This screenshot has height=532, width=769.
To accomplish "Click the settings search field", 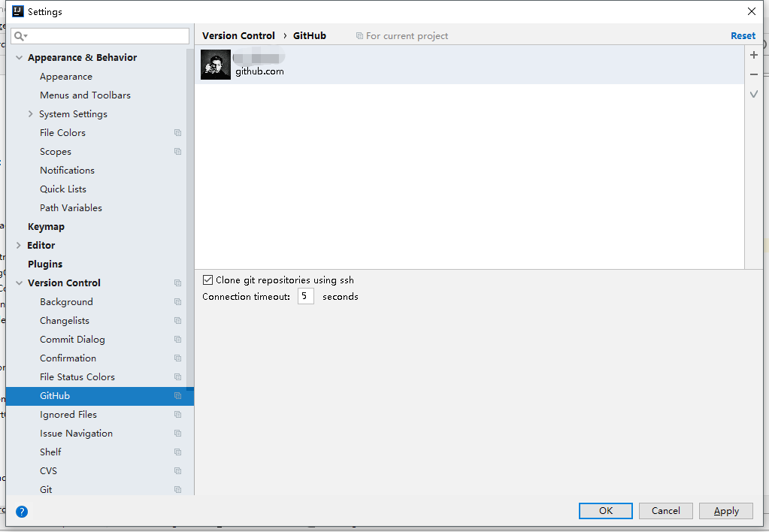I will click(x=100, y=36).
